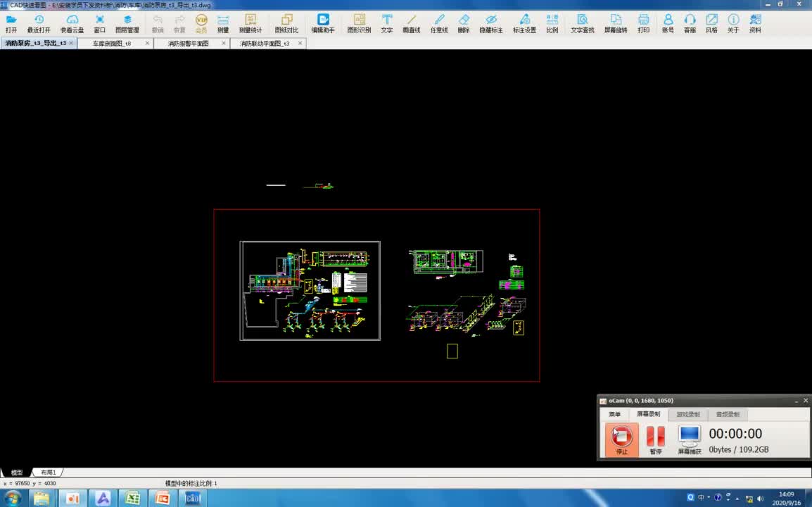The height and width of the screenshot is (507, 812).
Task: Open the 最近打开 recent files list
Action: (39, 24)
